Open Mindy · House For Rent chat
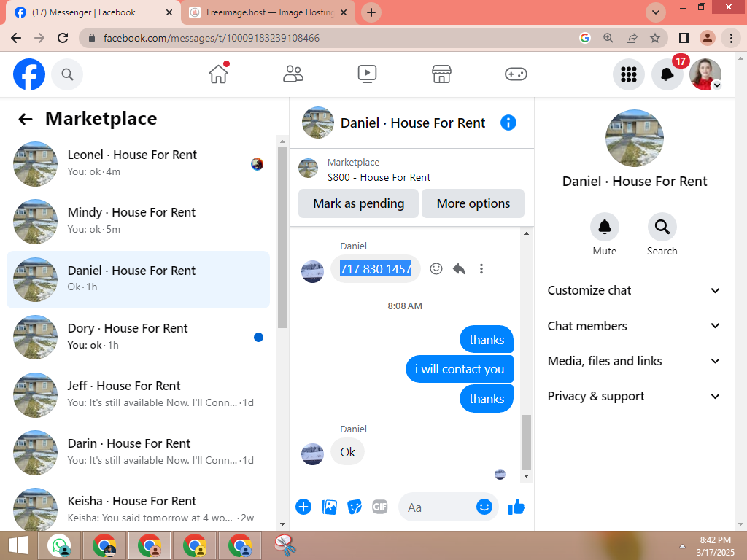The width and height of the screenshot is (747, 560). (x=138, y=222)
